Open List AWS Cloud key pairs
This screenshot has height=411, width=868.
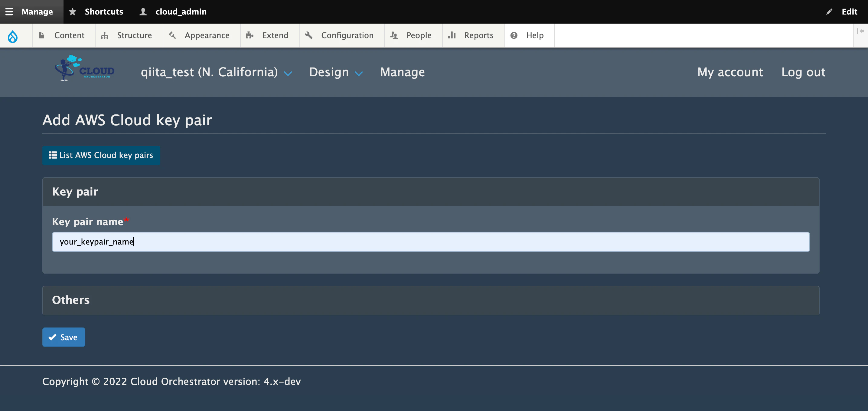[101, 155]
